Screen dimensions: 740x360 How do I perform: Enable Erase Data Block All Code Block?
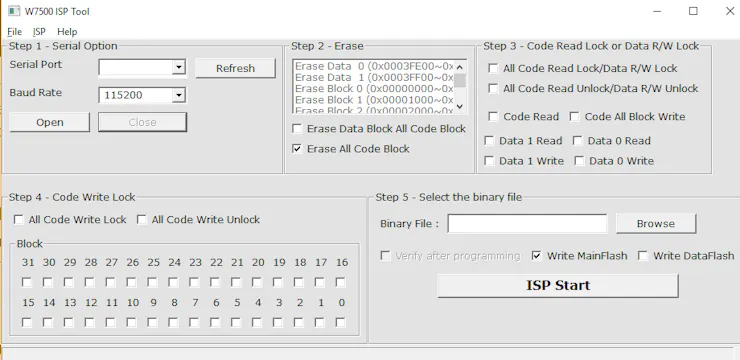[297, 129]
